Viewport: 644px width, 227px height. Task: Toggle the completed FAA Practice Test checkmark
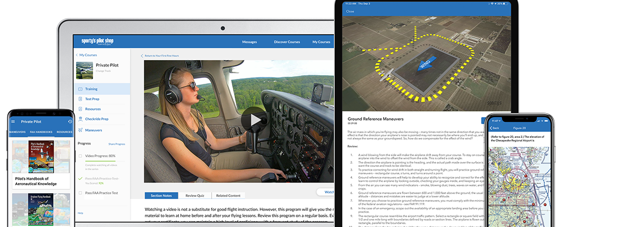pos(80,178)
